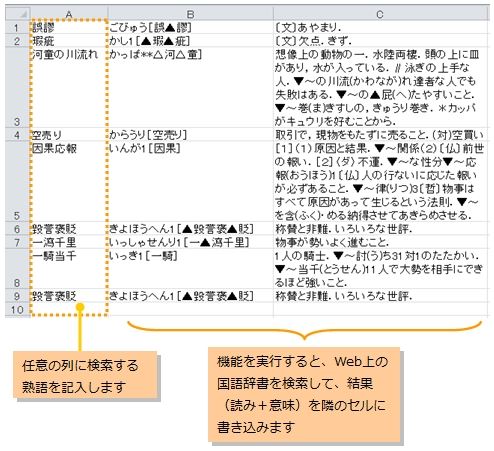Select row 5 header

(18, 181)
